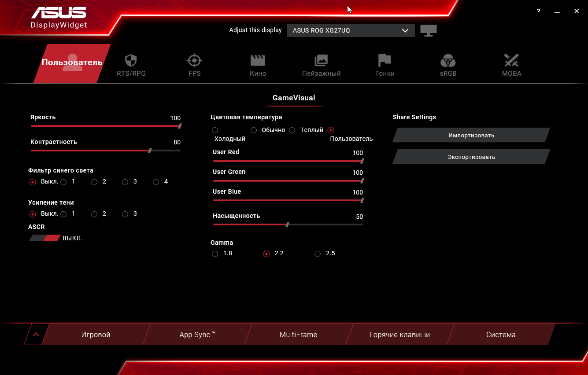Click the Share Settings label

pos(414,117)
